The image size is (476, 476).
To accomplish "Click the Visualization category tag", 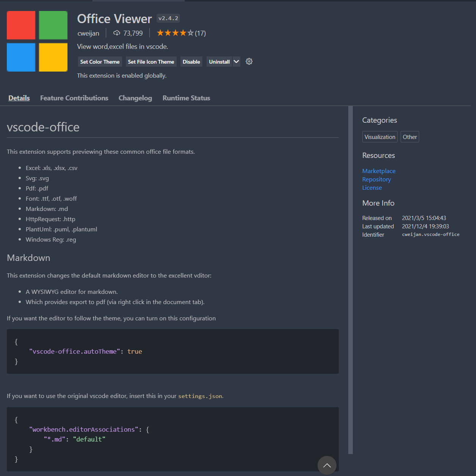I will pos(380,137).
